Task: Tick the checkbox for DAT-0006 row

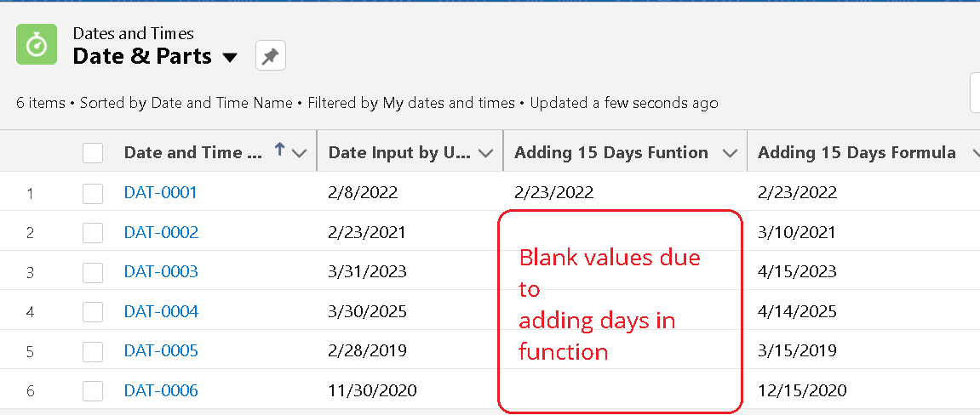Action: tap(93, 390)
